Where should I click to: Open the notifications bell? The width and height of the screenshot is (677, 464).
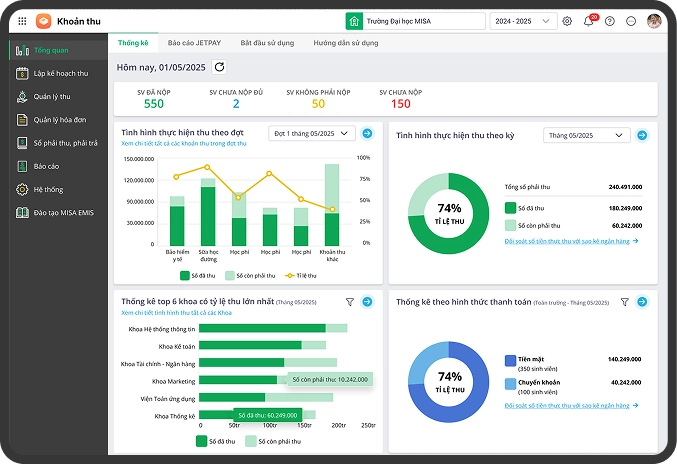pos(588,21)
